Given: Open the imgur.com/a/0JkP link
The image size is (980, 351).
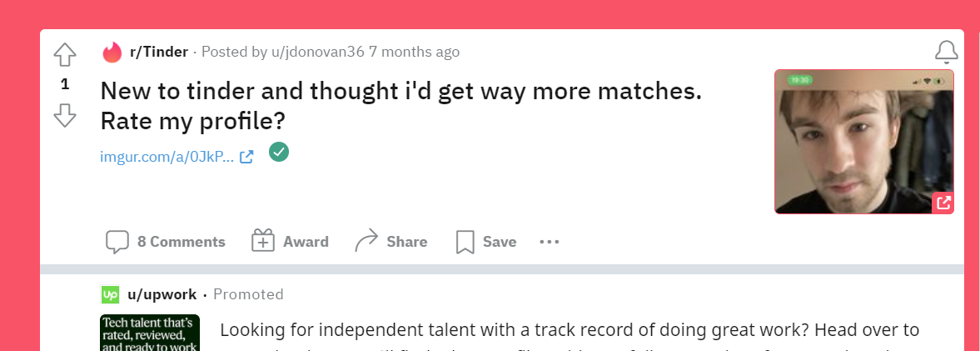Looking at the screenshot, I should coord(167,156).
